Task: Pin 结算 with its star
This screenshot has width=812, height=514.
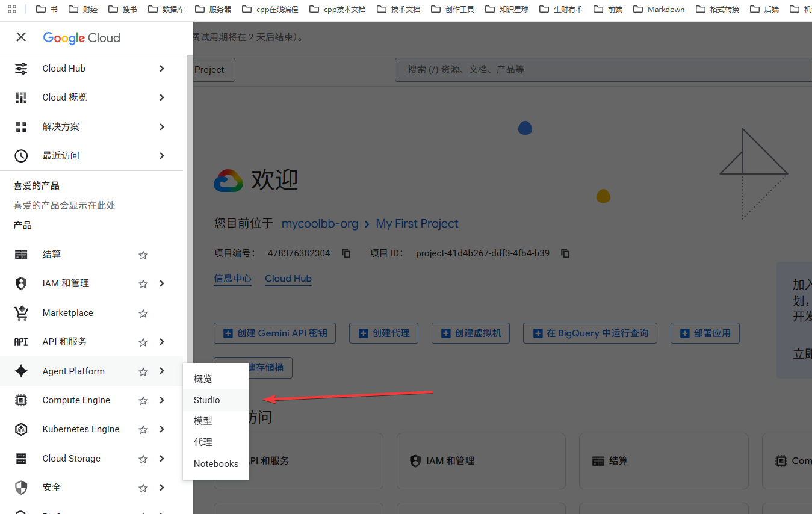Action: tap(143, 255)
